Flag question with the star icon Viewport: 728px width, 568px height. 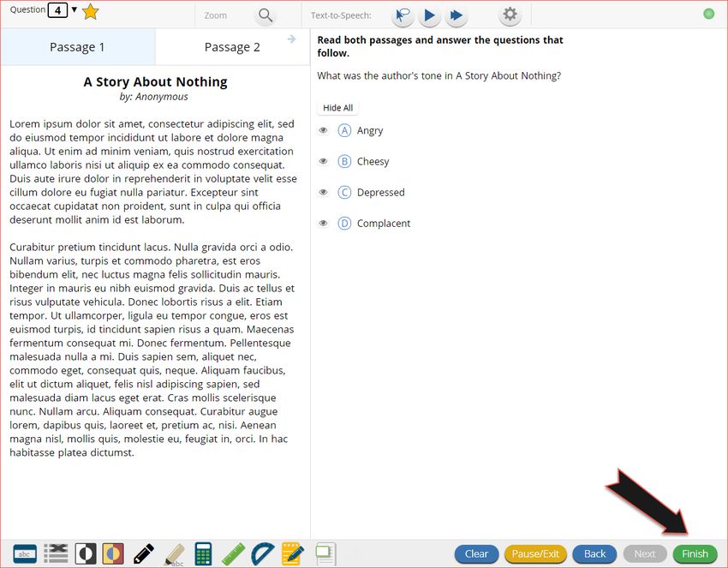coord(90,12)
